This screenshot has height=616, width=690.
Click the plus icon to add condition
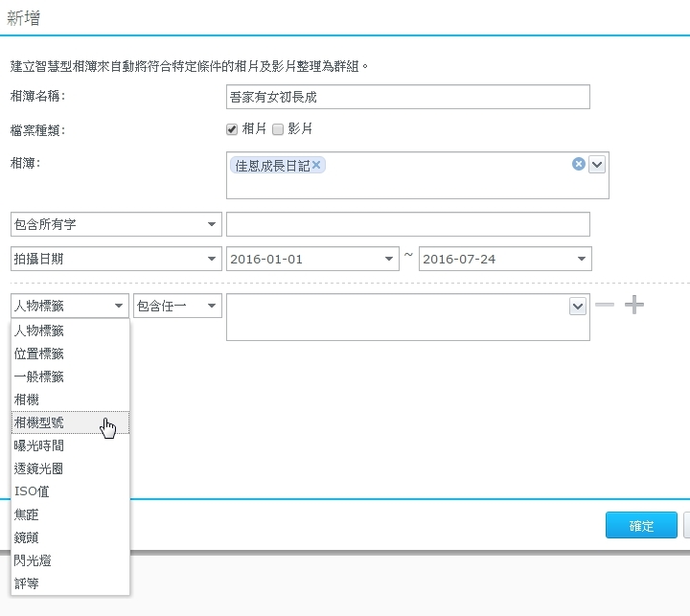634,305
